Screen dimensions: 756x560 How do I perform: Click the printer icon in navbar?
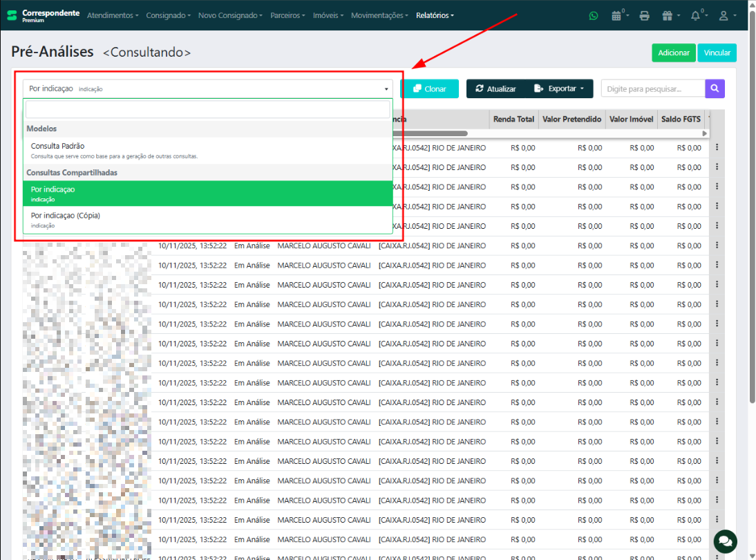click(644, 15)
